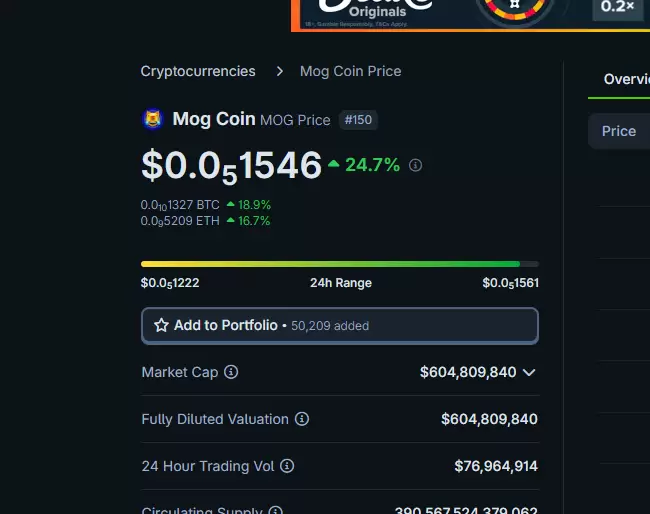650x514 pixels.
Task: Click the 0.2x multiplier in banner
Action: click(x=617, y=7)
